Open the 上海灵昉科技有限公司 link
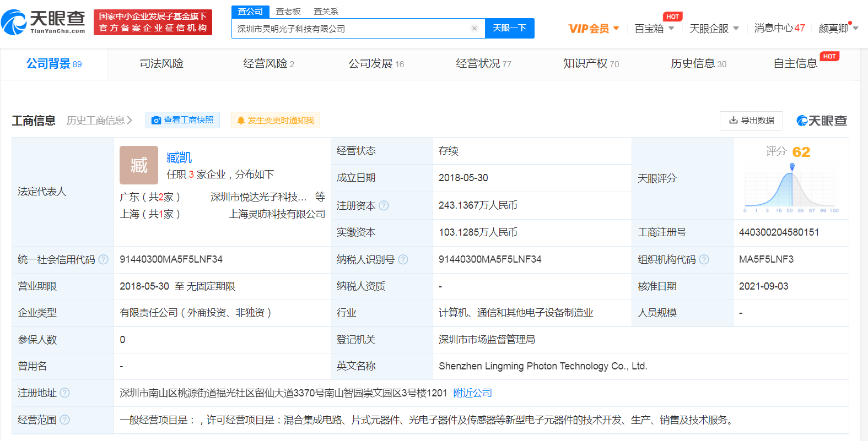This screenshot has width=868, height=441. click(277, 214)
